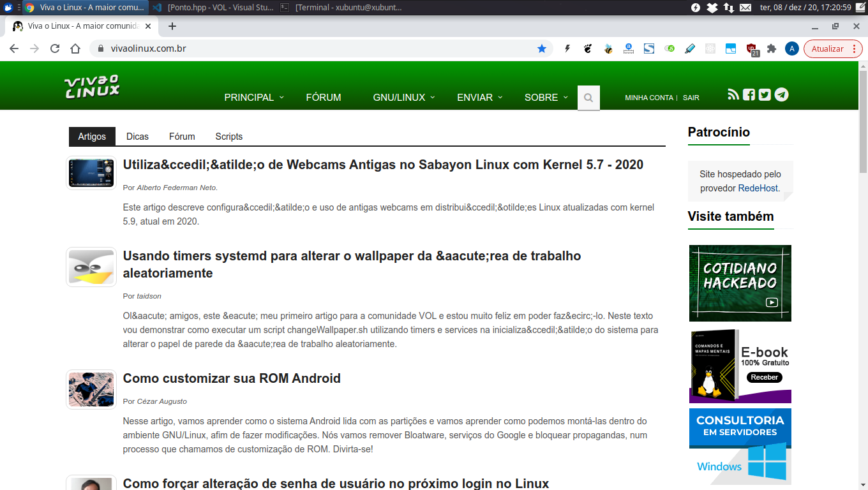Open the Consultoria em Servidores banner
868x490 pixels.
click(x=740, y=447)
